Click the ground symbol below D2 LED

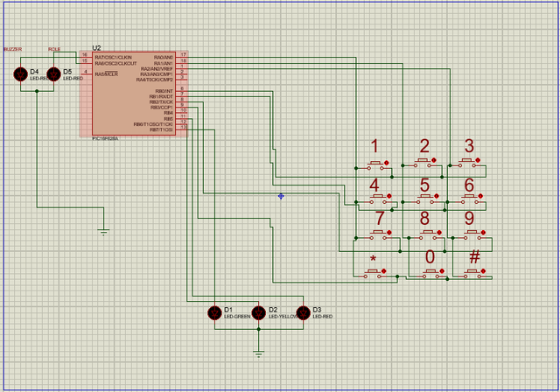[259, 353]
